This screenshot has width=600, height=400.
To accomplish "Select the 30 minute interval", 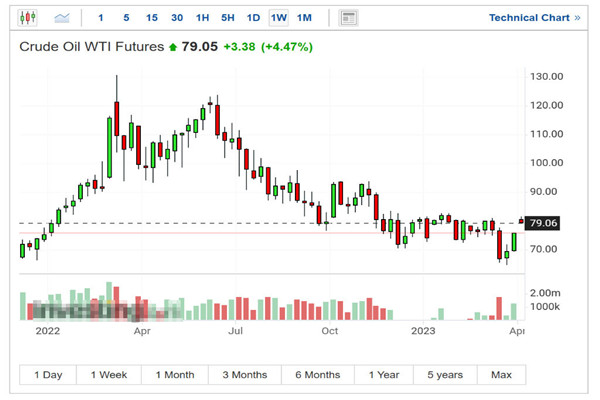I will pyautogui.click(x=177, y=18).
